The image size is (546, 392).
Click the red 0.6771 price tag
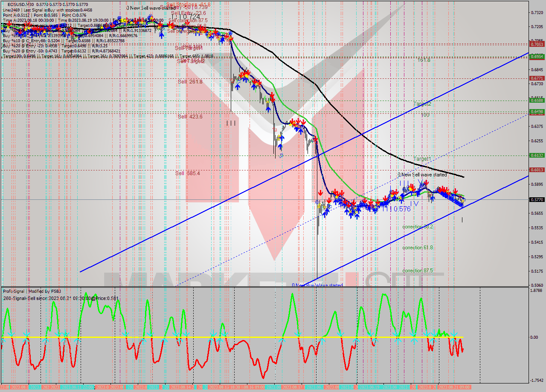(536, 78)
